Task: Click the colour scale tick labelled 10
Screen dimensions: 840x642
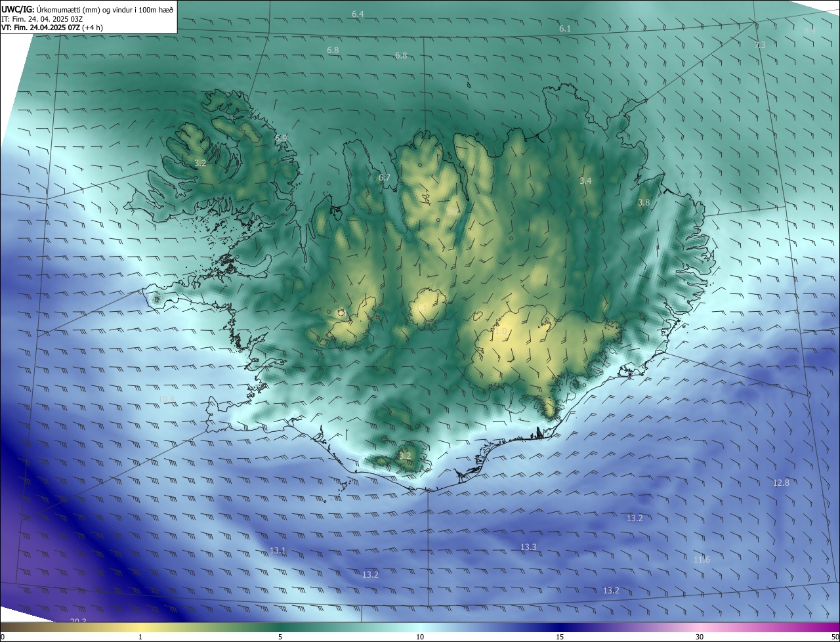Action: click(x=420, y=637)
